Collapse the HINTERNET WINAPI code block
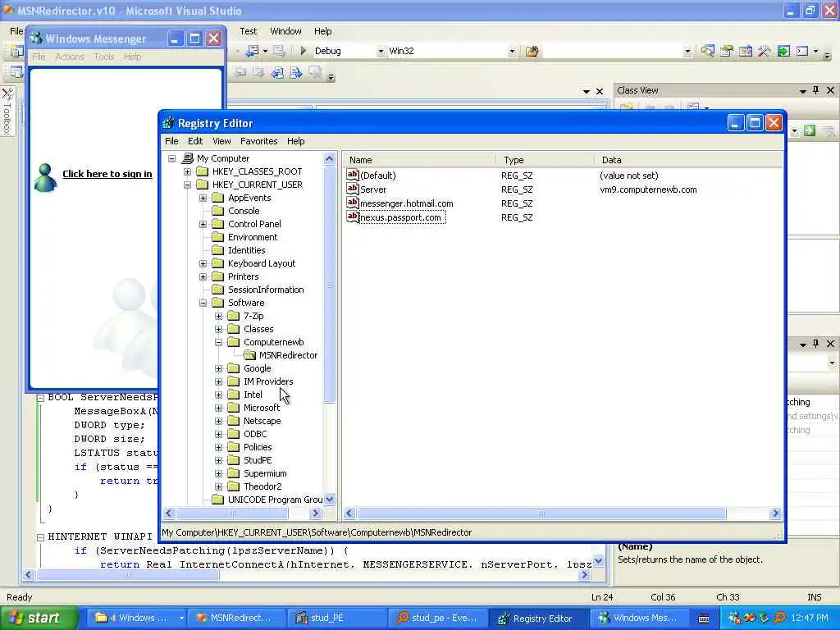This screenshot has height=630, width=840. tap(40, 536)
